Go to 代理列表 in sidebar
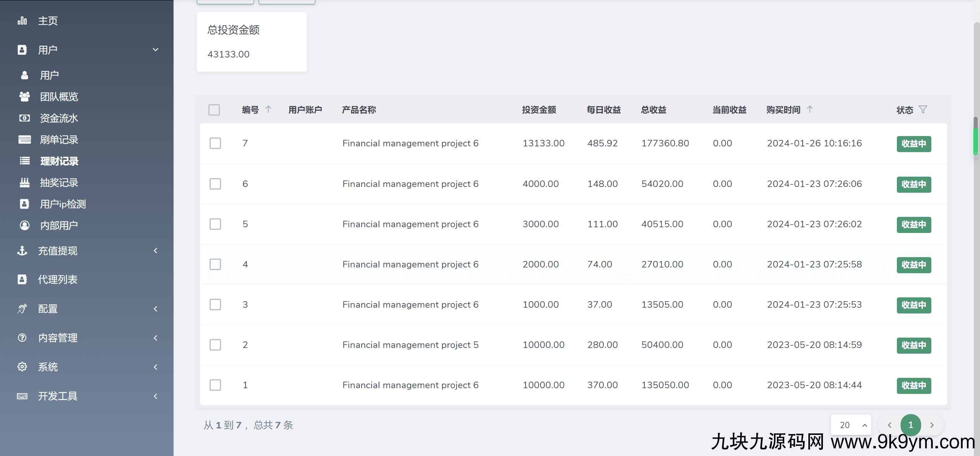This screenshot has height=456, width=980. [x=57, y=280]
